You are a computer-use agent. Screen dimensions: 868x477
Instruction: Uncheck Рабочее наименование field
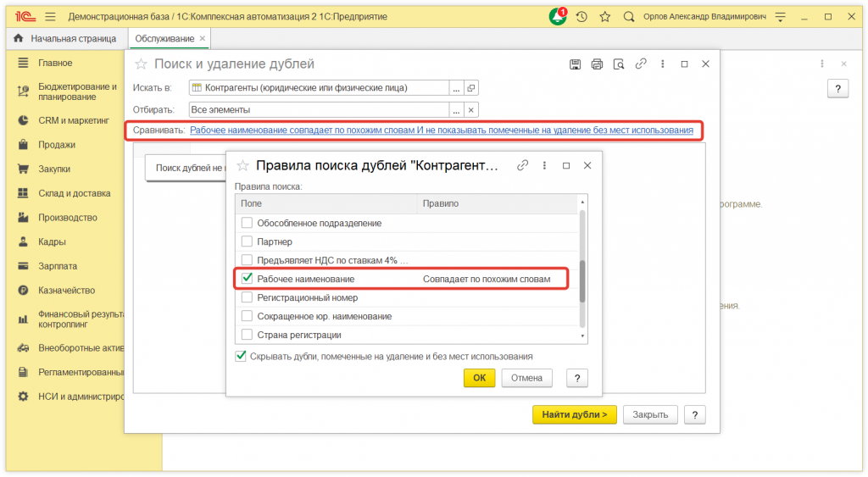[x=247, y=279]
